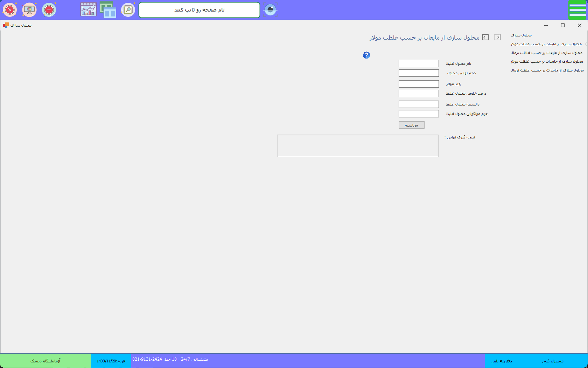Select 'محلول سازی از جامدات بر حسب غلظت نرمال'

click(x=547, y=70)
